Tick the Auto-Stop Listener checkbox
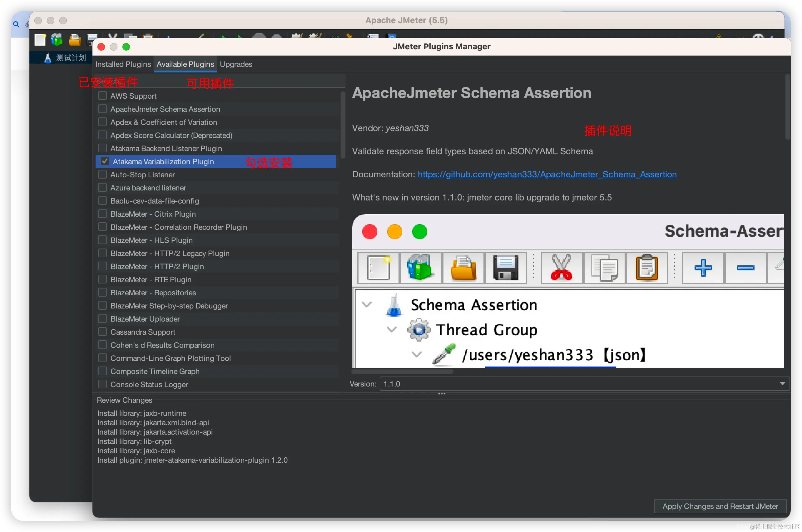Image resolution: width=802 pixels, height=532 pixels. [102, 175]
